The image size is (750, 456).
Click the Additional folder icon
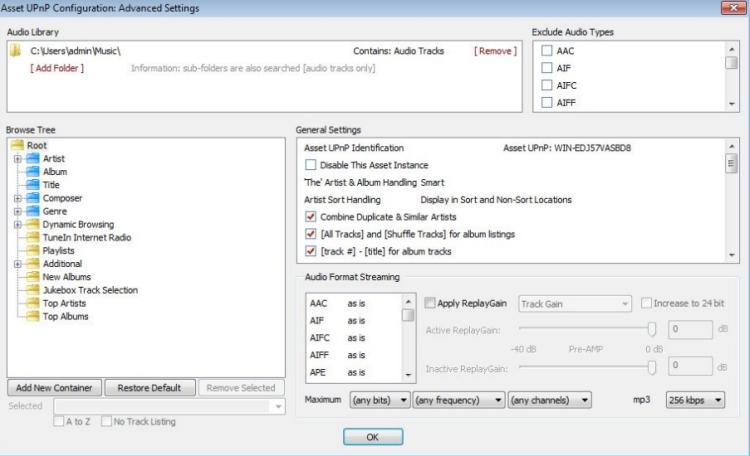pyautogui.click(x=33, y=263)
